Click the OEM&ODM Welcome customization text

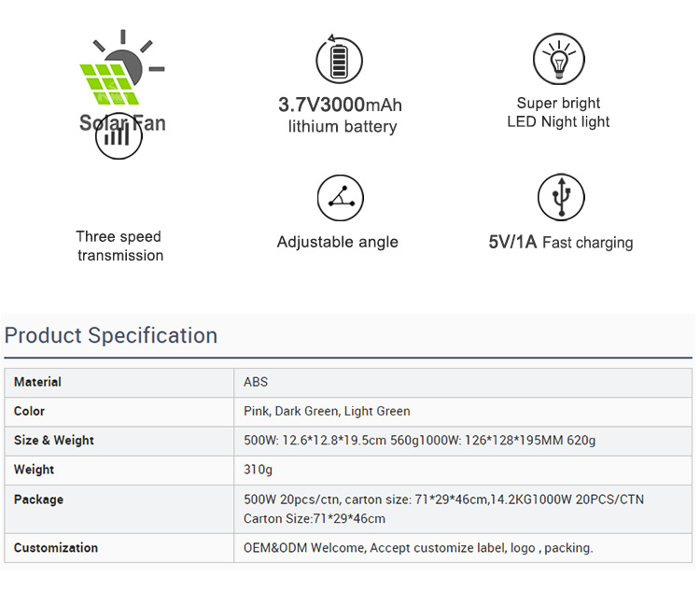click(x=418, y=548)
